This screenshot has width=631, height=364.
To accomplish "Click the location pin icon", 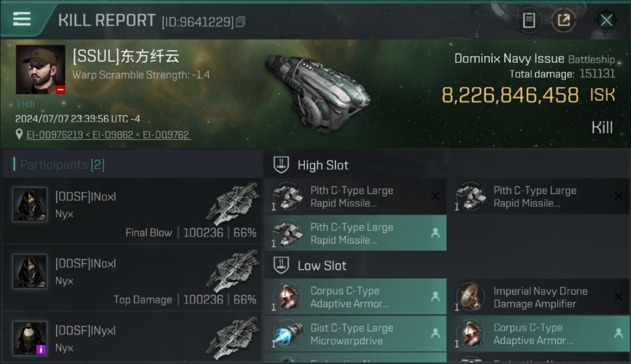I will [x=19, y=134].
